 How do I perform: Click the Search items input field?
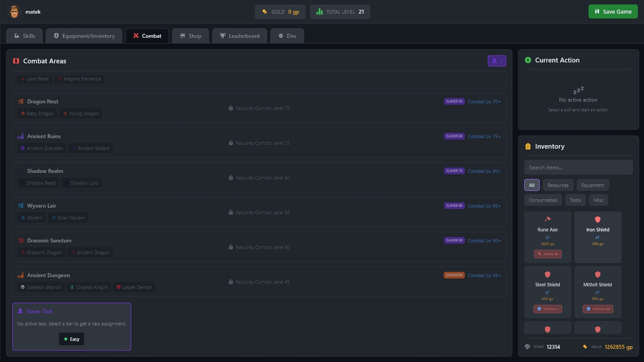point(578,168)
